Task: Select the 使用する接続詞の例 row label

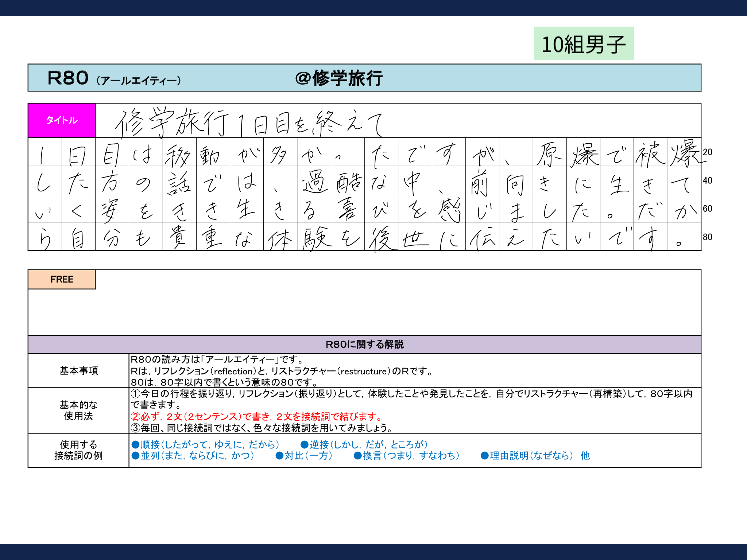Action: (x=78, y=450)
